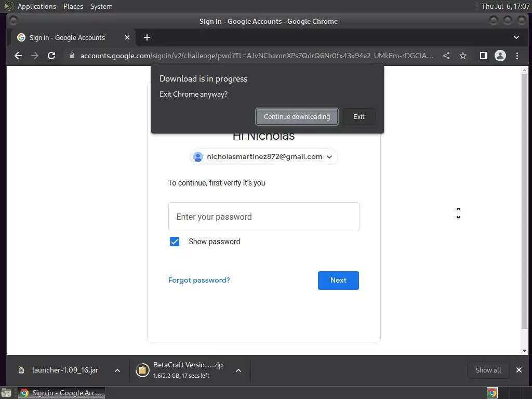Click the browser forward arrow
This screenshot has height=399, width=532.
(x=35, y=56)
